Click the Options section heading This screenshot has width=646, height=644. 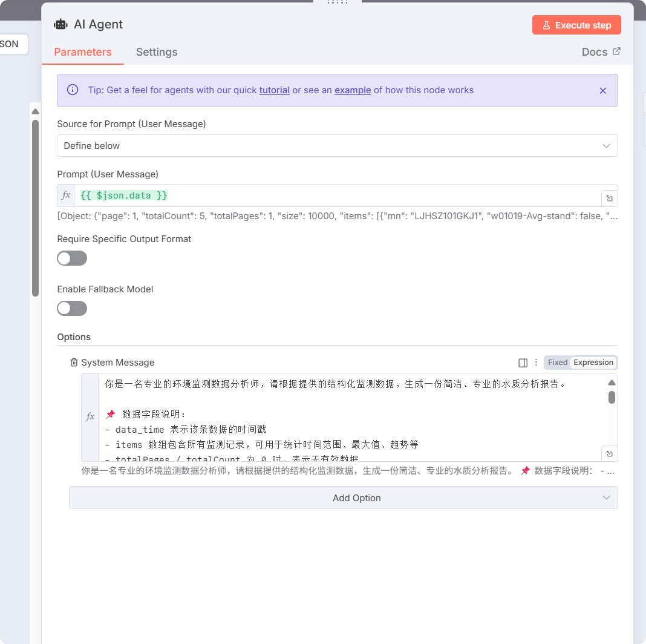coord(74,337)
